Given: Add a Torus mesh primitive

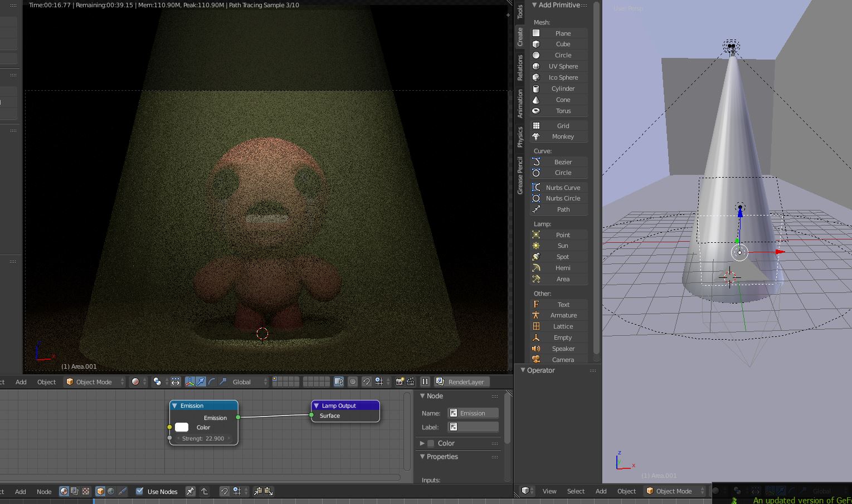Looking at the screenshot, I should click(x=559, y=111).
